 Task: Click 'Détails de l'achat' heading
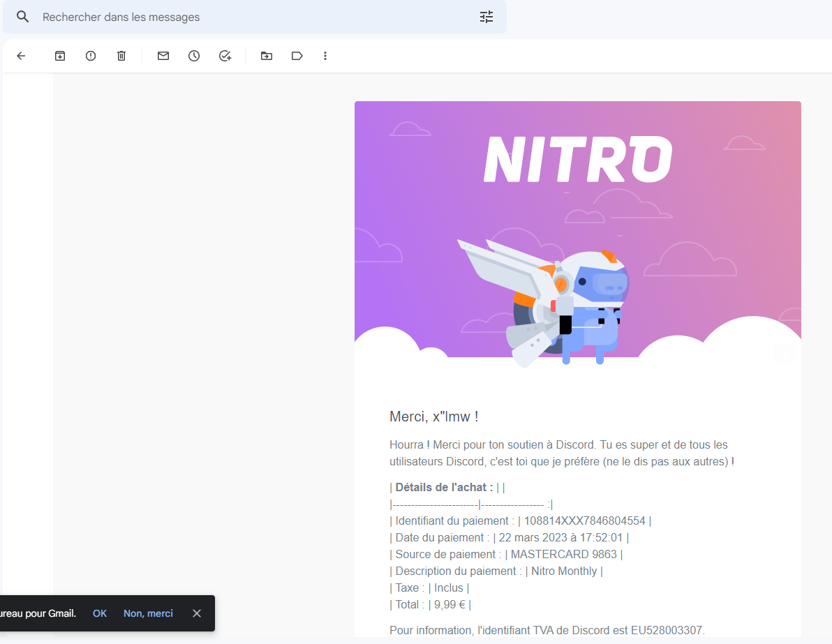tap(444, 488)
